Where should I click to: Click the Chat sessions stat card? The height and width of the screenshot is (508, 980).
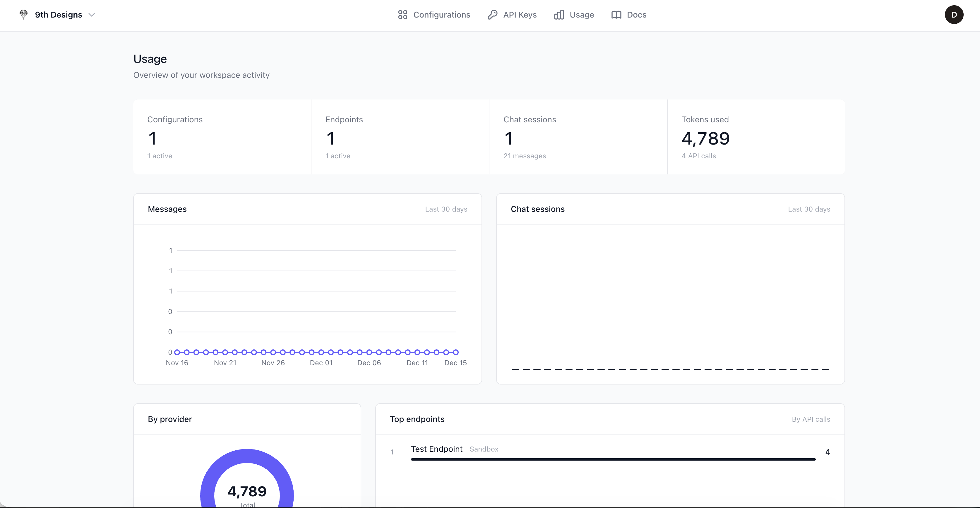[x=578, y=137]
